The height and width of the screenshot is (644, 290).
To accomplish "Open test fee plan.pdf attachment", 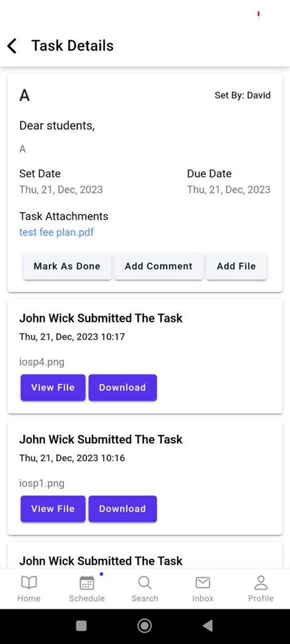I will pyautogui.click(x=57, y=232).
